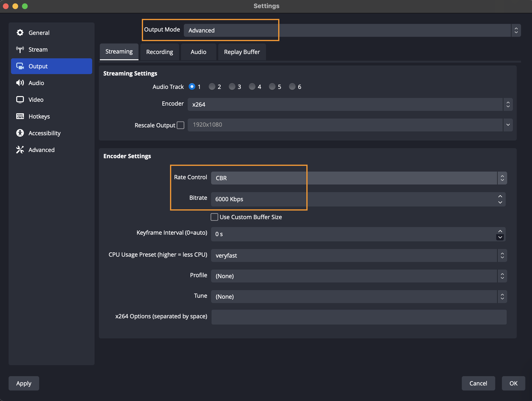This screenshot has width=532, height=401.
Task: Open the Output Mode dropdown
Action: pos(352,30)
